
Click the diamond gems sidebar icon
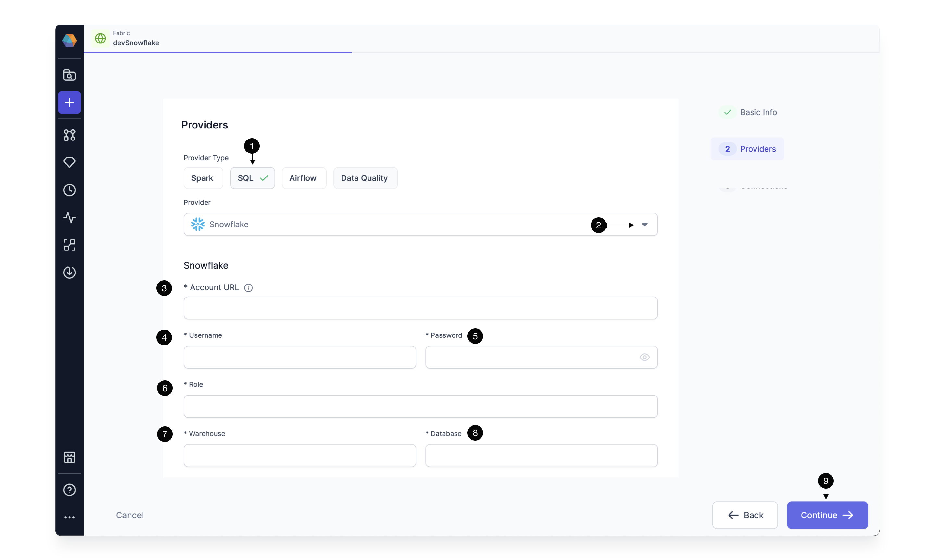tap(69, 162)
